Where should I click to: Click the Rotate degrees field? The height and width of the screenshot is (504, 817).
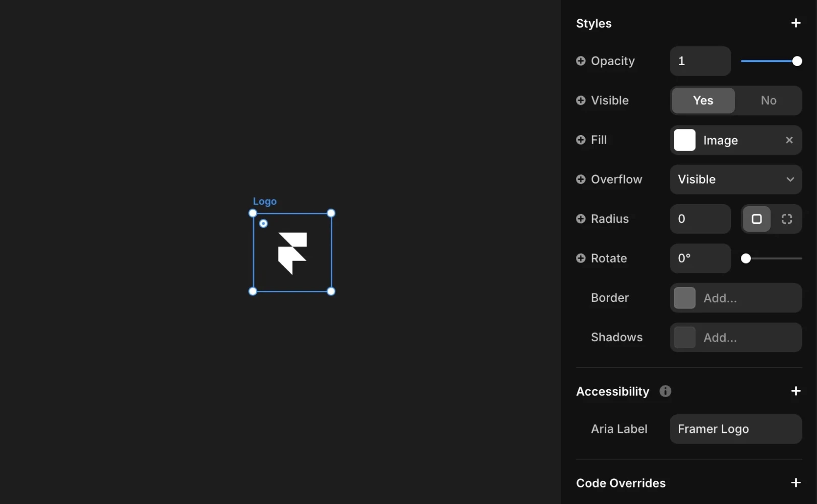pos(700,258)
